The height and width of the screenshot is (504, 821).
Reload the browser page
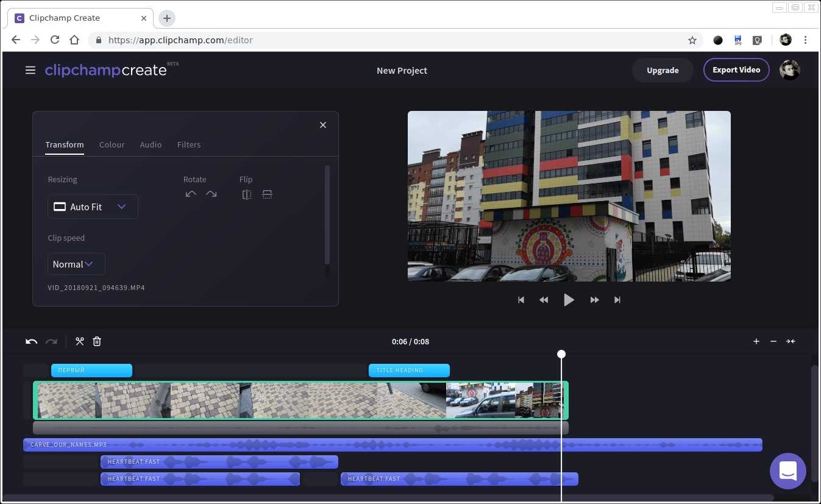tap(55, 40)
